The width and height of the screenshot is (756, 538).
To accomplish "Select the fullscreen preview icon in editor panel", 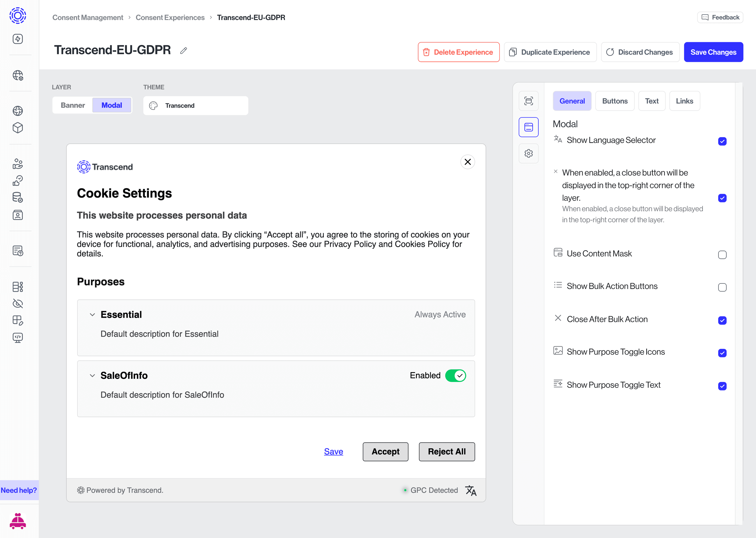I will point(529,101).
